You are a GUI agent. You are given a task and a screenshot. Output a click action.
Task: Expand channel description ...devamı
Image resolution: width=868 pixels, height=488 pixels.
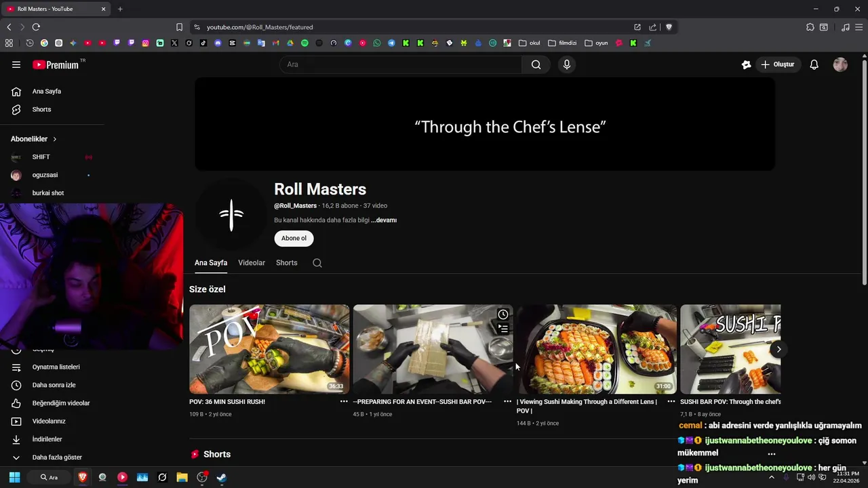coord(384,220)
